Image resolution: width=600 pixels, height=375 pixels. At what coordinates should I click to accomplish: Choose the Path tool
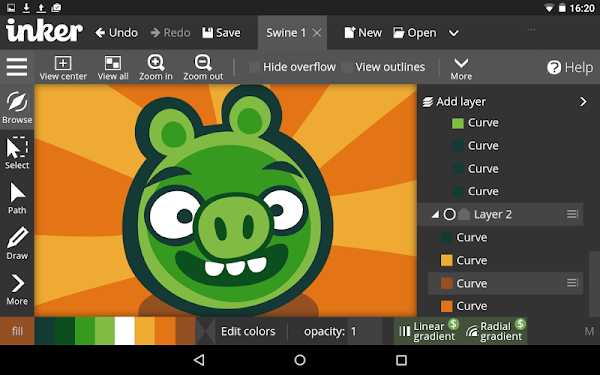[17, 198]
